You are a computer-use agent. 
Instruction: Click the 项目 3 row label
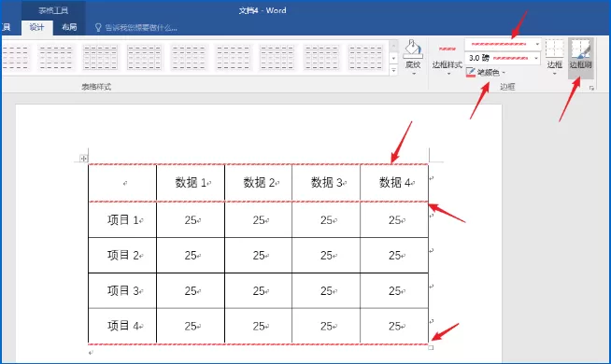[x=122, y=291]
